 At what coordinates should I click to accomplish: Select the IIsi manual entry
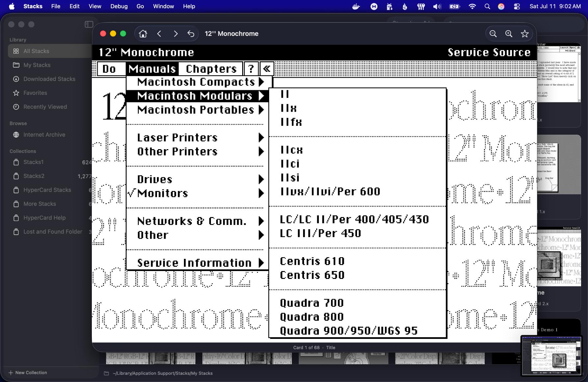(358, 178)
